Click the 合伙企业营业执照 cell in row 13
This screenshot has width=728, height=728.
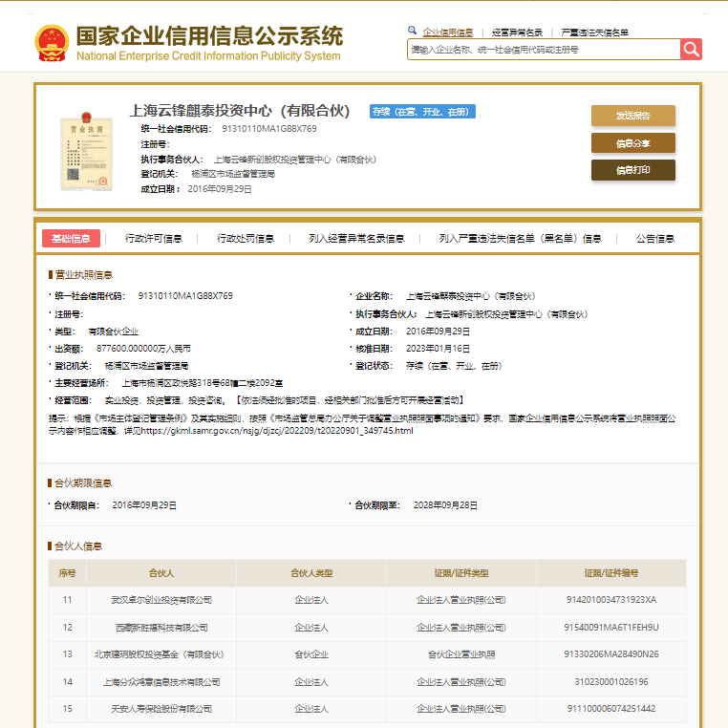[461, 654]
